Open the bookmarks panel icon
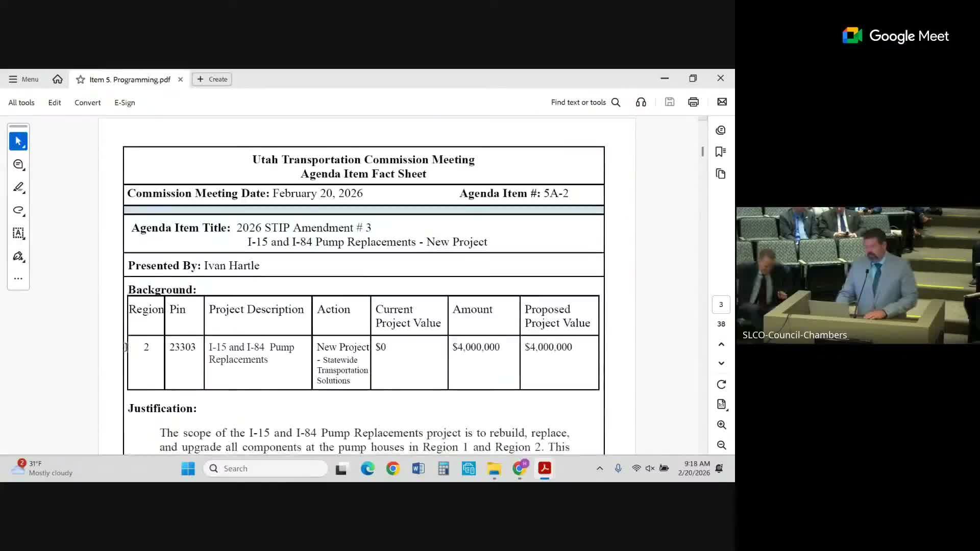 coord(721,152)
